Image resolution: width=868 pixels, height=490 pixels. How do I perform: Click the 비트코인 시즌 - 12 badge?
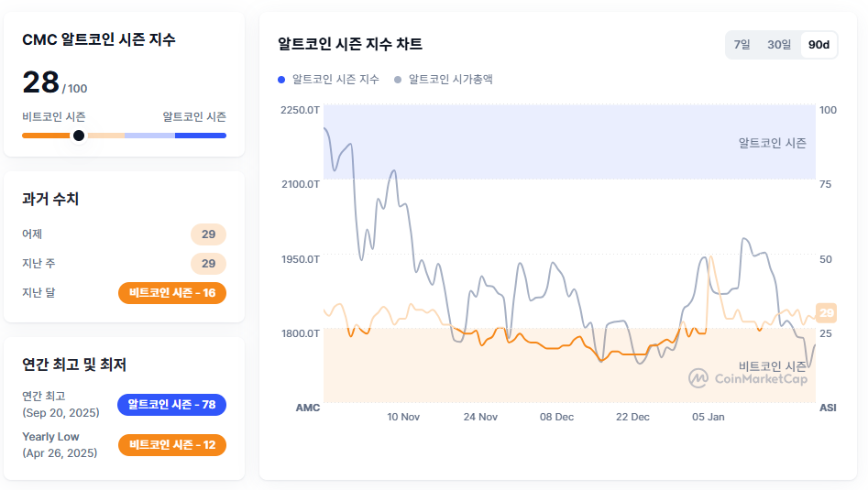coord(172,445)
